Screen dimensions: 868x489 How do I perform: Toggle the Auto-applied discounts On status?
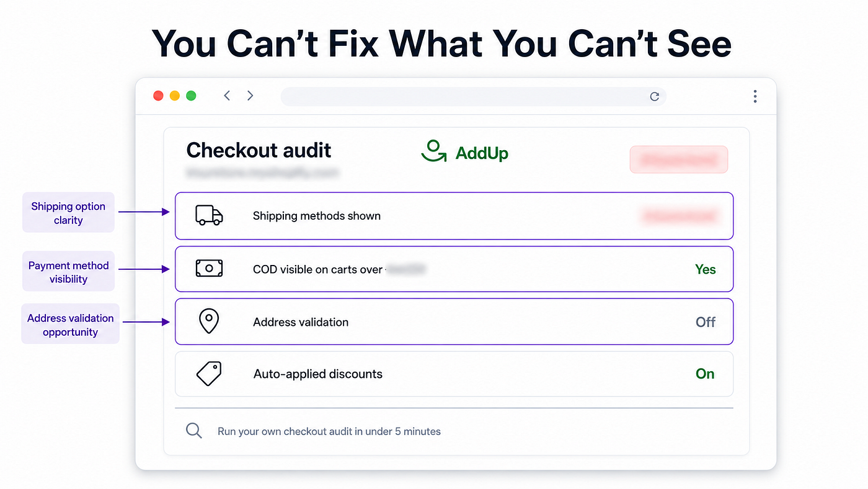[705, 374]
